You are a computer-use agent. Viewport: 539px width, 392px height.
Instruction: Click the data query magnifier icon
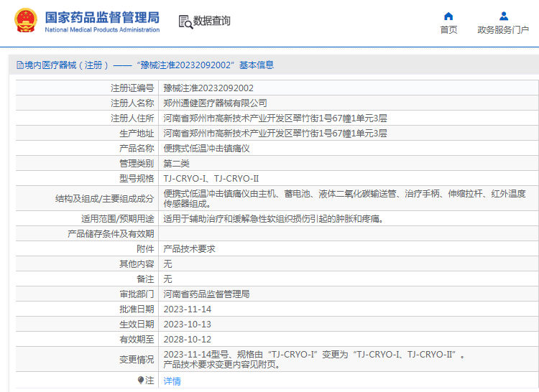click(185, 22)
